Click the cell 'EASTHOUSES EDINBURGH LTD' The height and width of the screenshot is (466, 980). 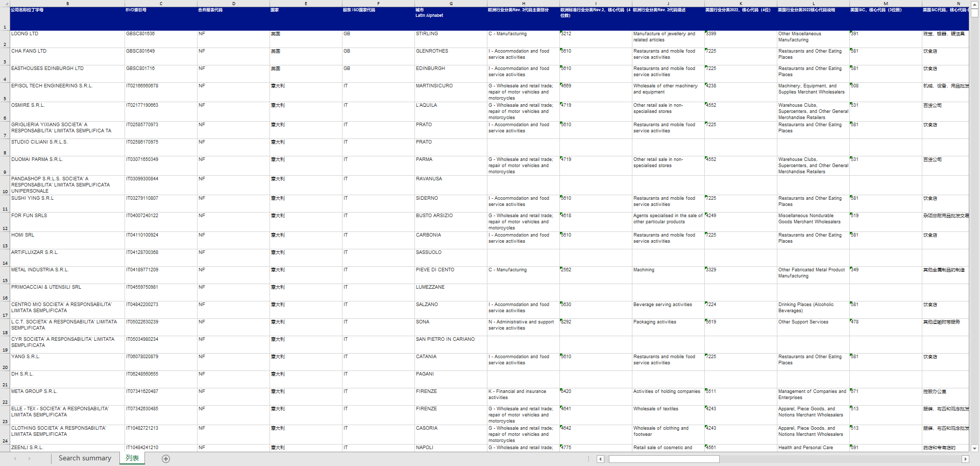[x=67, y=74]
